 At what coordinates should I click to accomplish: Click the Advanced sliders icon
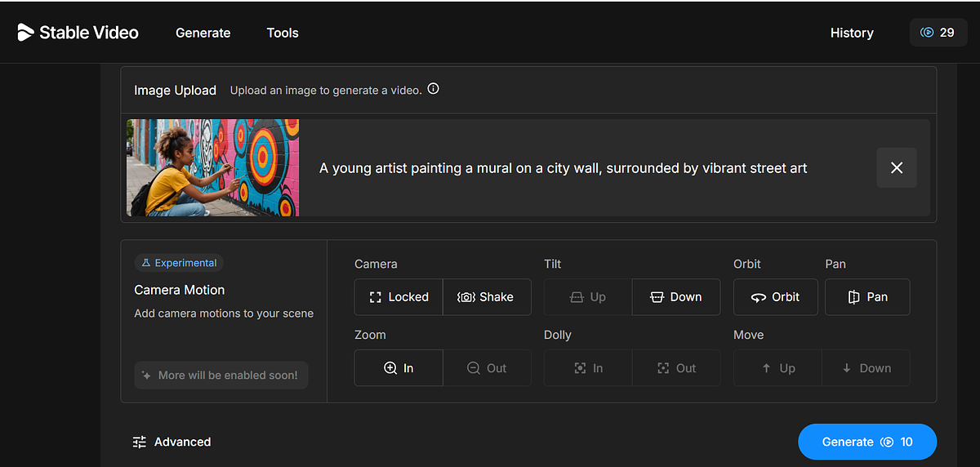point(140,442)
